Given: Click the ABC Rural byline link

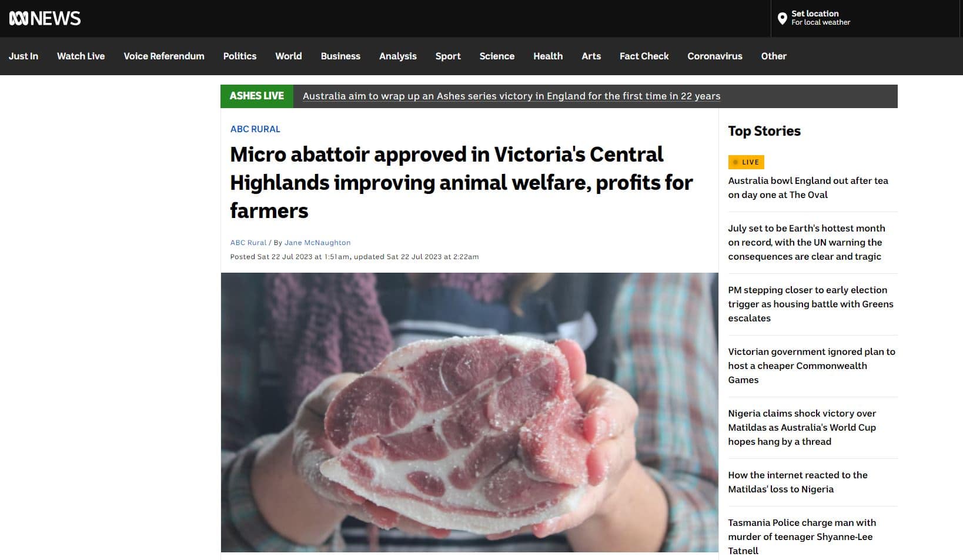Looking at the screenshot, I should point(248,243).
